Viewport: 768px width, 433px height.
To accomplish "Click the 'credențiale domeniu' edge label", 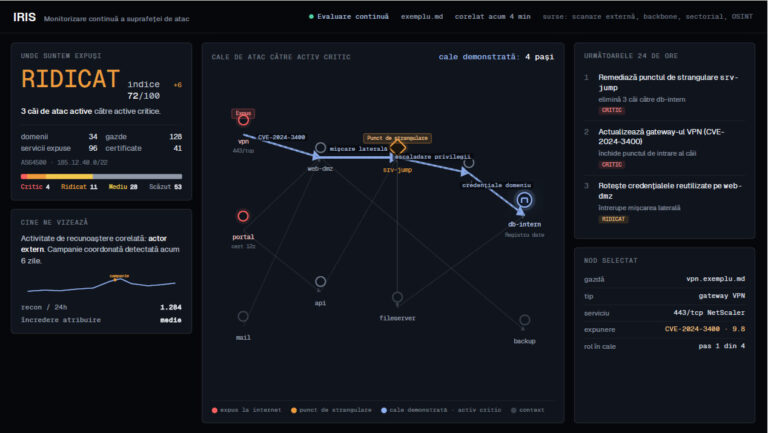I will [x=497, y=185].
